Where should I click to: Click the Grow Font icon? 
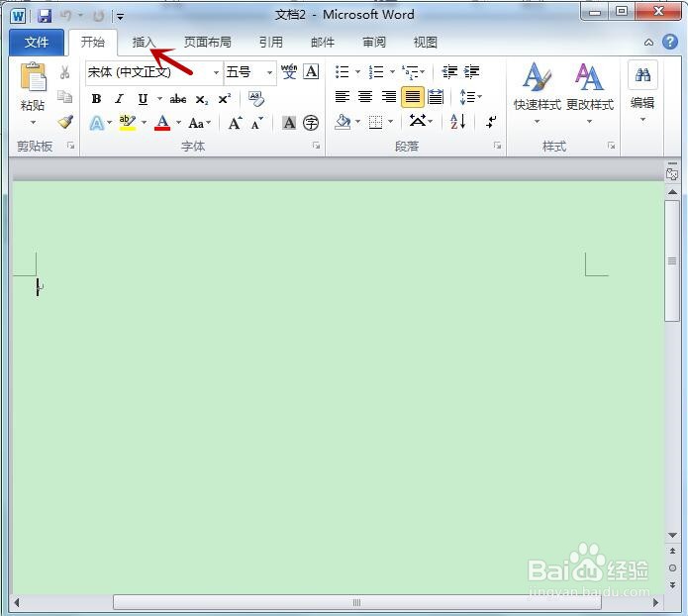pyautogui.click(x=235, y=123)
